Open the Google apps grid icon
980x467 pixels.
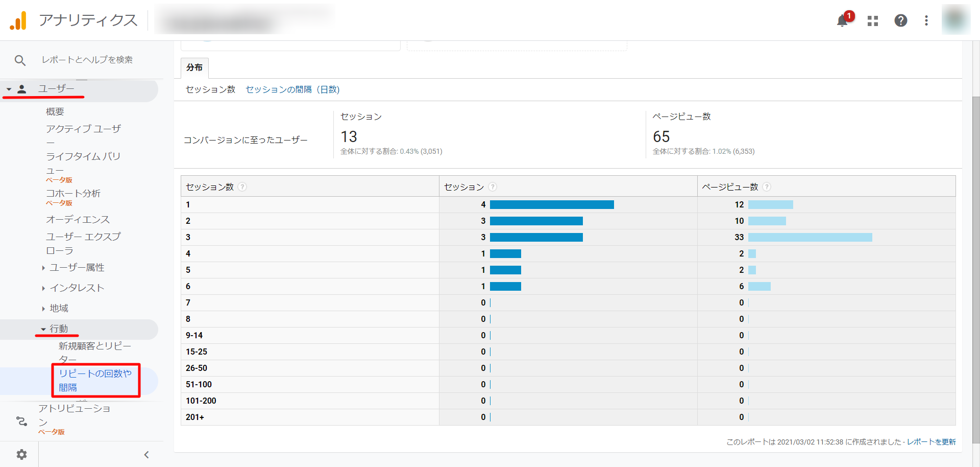[873, 21]
